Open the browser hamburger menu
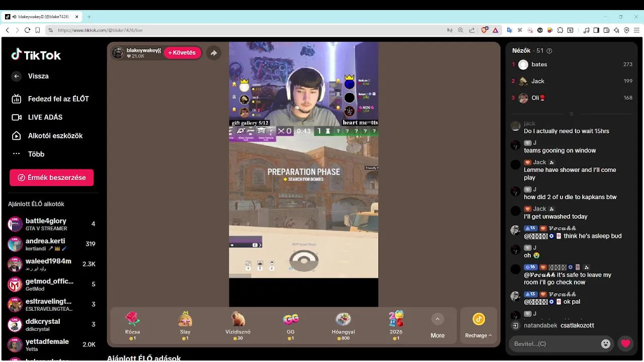The image size is (644, 362). pos(636,30)
